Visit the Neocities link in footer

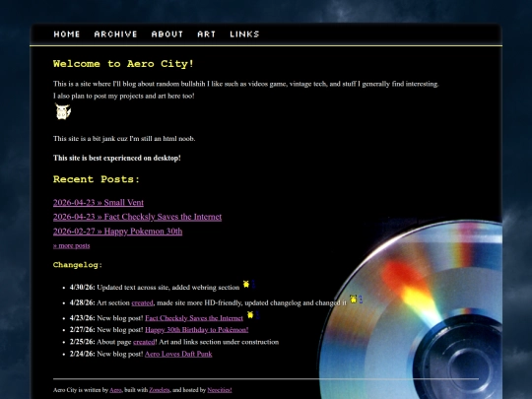point(220,390)
